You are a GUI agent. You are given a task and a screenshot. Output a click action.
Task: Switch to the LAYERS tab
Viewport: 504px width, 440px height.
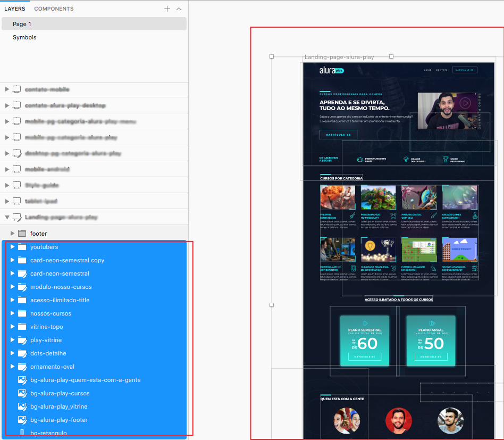[x=14, y=9]
